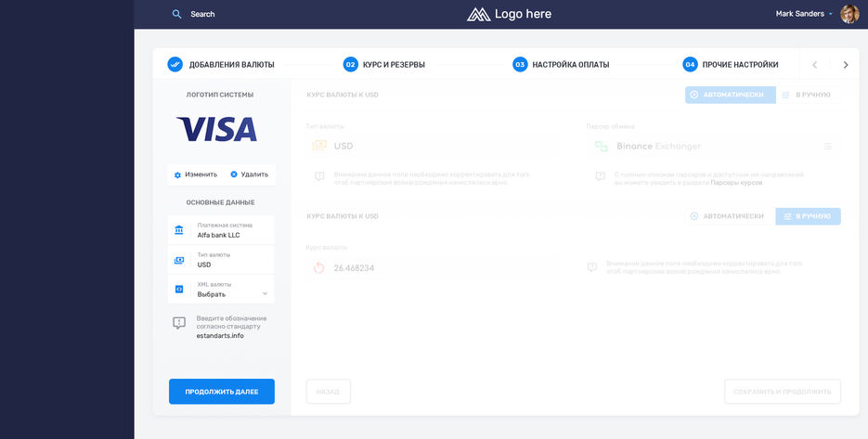Open Mark Sanders user menu dropdown
This screenshot has height=439, width=868.
804,14
